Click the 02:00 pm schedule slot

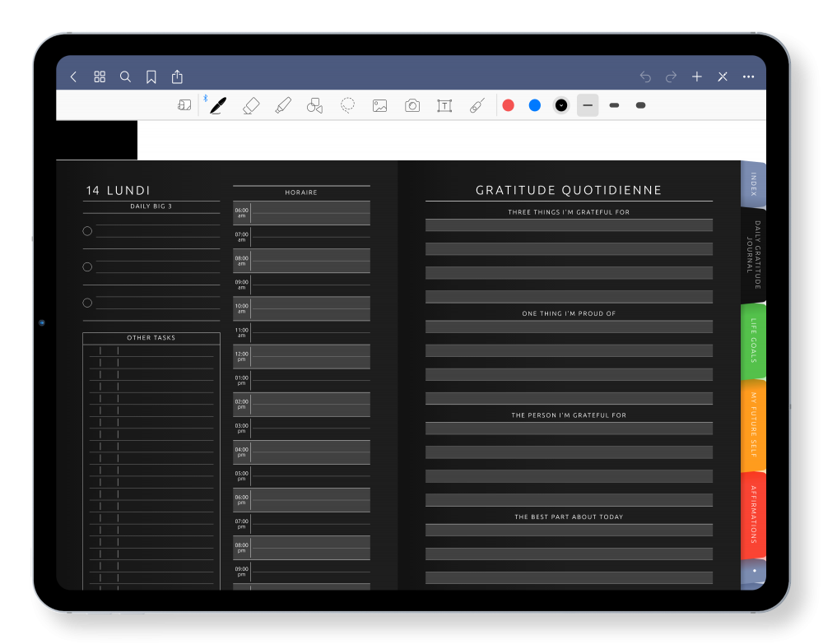tap(301, 405)
